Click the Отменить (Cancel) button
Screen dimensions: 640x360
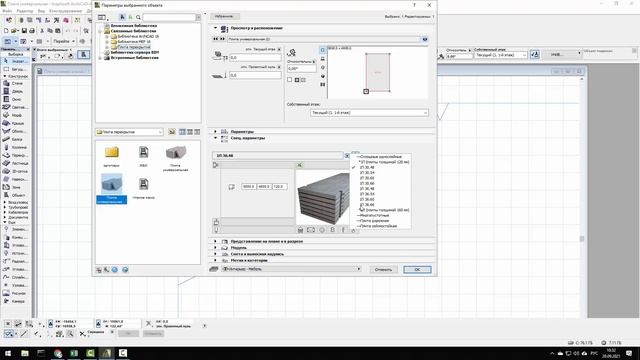383,269
